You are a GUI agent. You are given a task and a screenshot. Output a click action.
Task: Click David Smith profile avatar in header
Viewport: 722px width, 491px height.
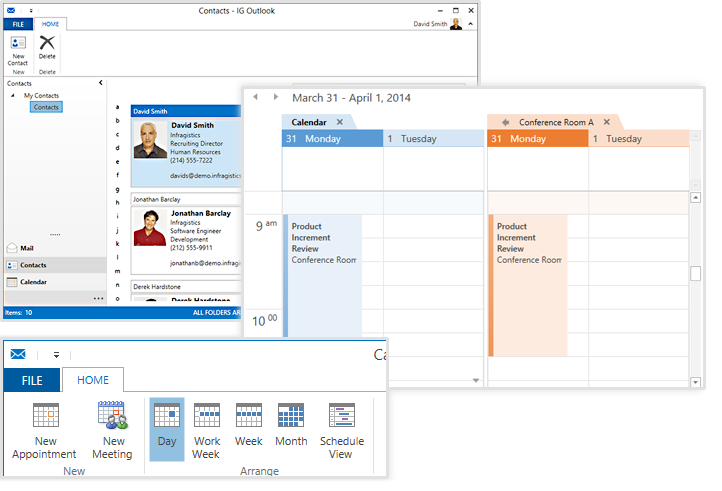[x=456, y=24]
